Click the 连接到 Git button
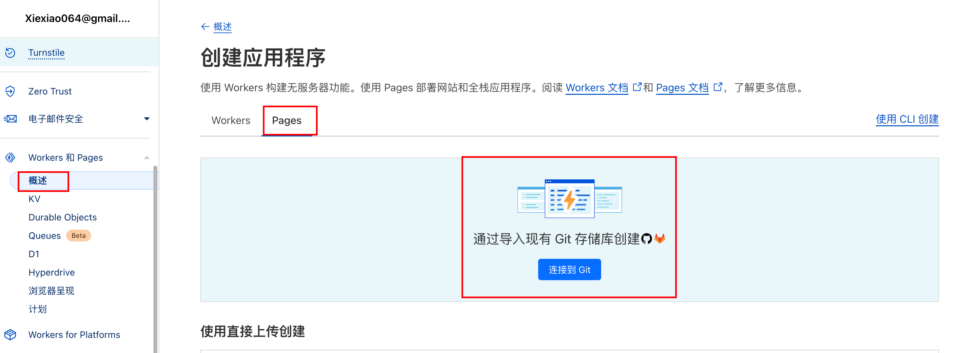The height and width of the screenshot is (353, 980). click(x=569, y=270)
